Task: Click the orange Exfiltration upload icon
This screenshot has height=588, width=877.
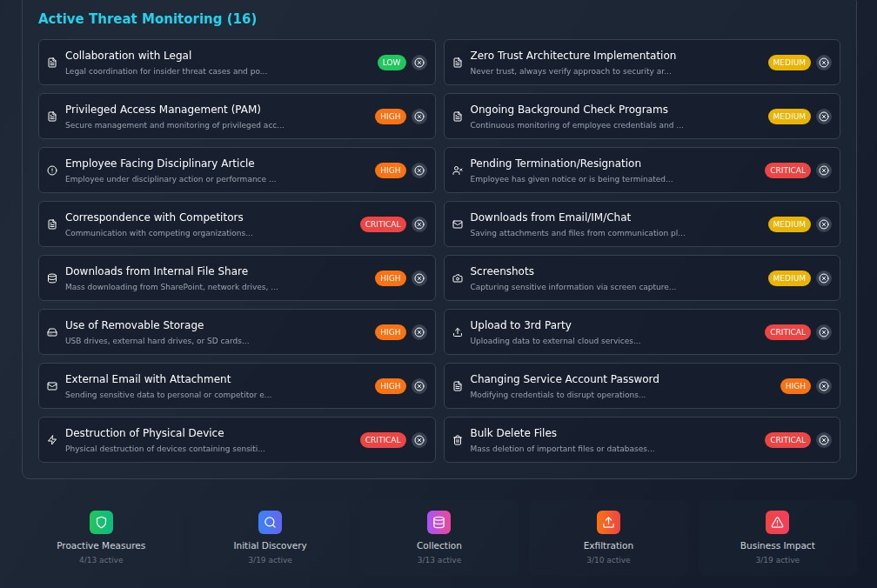Action: (x=608, y=522)
